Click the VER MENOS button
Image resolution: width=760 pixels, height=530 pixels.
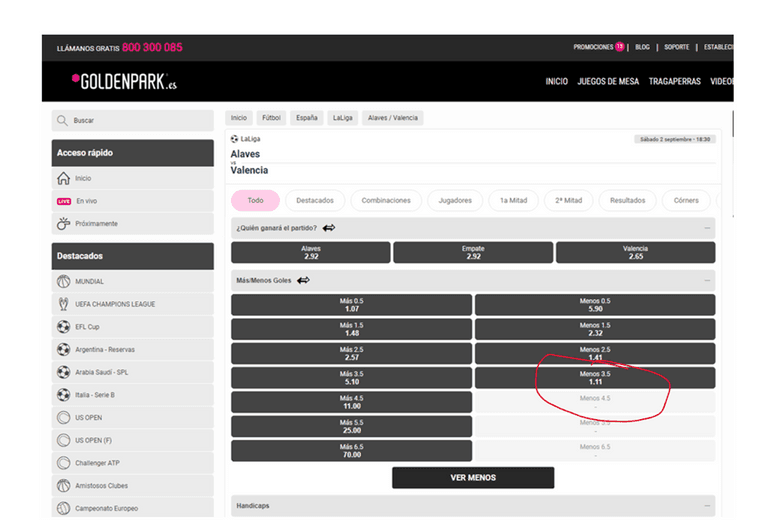[x=473, y=478]
